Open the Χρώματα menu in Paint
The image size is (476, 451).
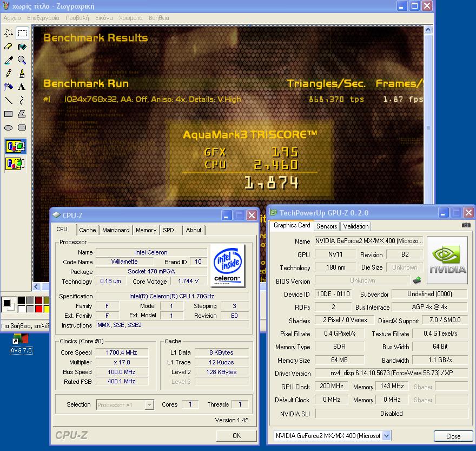pyautogui.click(x=130, y=18)
